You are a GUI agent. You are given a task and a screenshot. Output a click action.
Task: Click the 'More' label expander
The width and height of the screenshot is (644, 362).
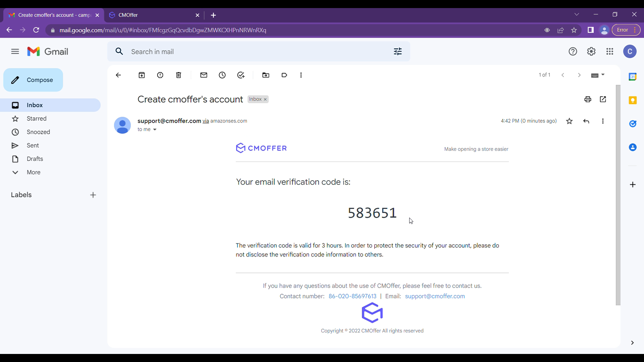click(34, 172)
